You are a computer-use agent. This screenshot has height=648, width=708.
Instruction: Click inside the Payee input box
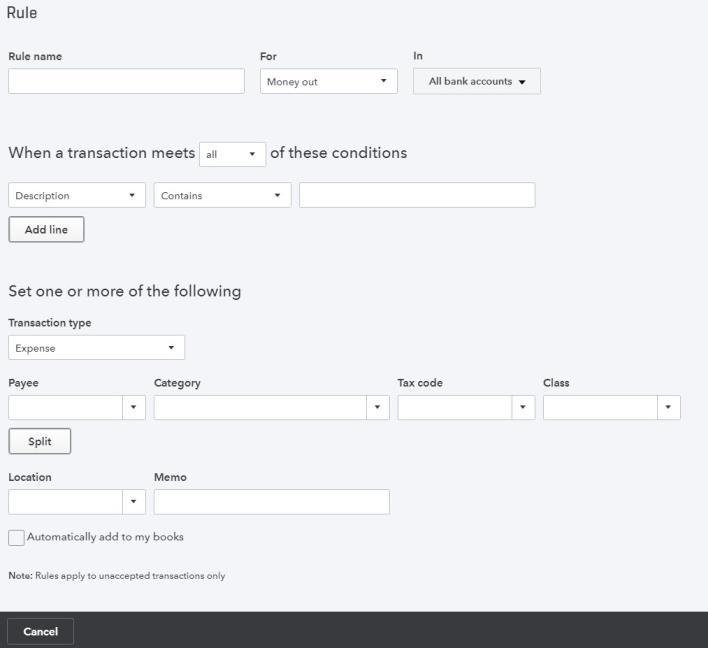65,407
